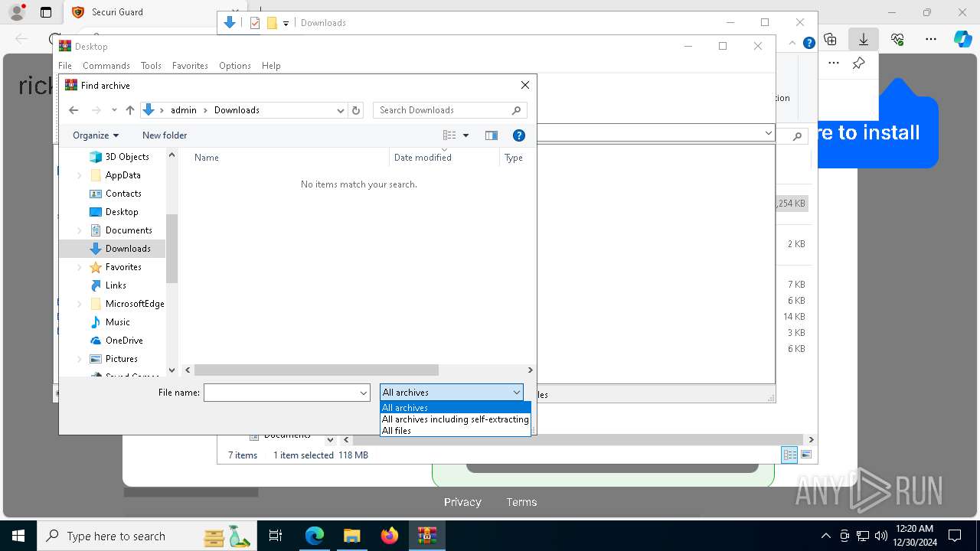Expand the AppData tree node
This screenshot has width=980, height=551.
pyautogui.click(x=80, y=175)
